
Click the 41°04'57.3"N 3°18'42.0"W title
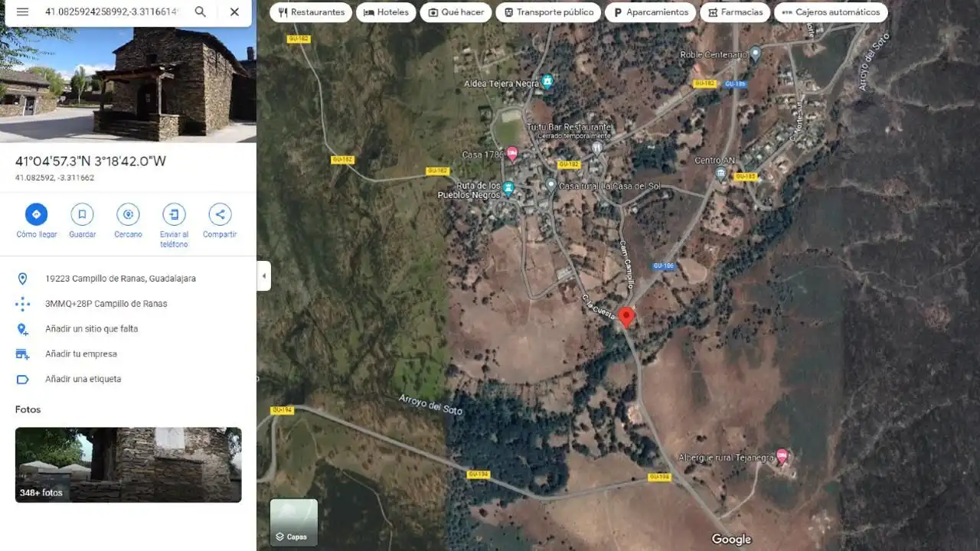[x=90, y=161]
